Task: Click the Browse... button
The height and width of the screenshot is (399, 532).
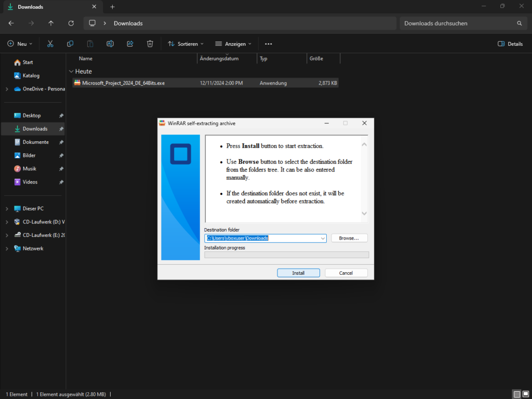Action: tap(349, 238)
